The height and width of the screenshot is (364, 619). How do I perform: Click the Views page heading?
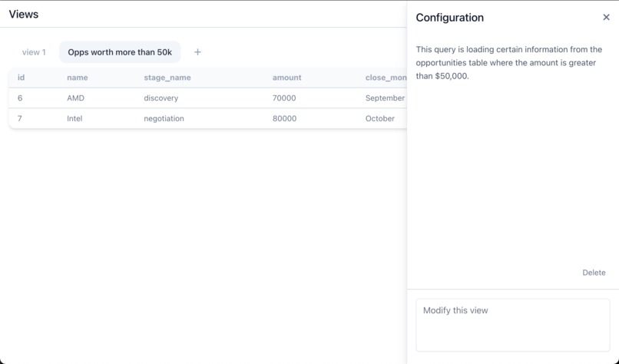[24, 15]
